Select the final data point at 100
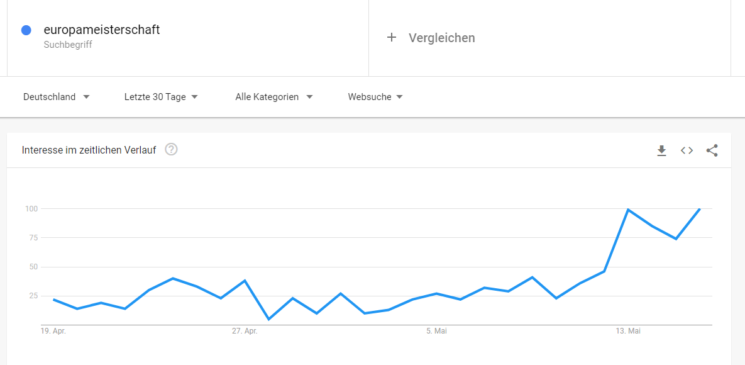 click(x=699, y=209)
